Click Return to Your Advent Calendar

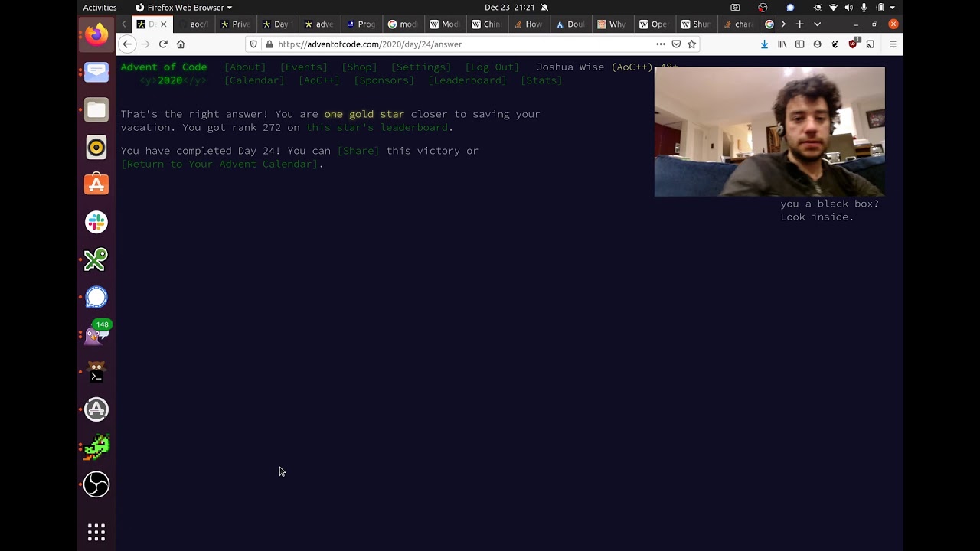(220, 165)
